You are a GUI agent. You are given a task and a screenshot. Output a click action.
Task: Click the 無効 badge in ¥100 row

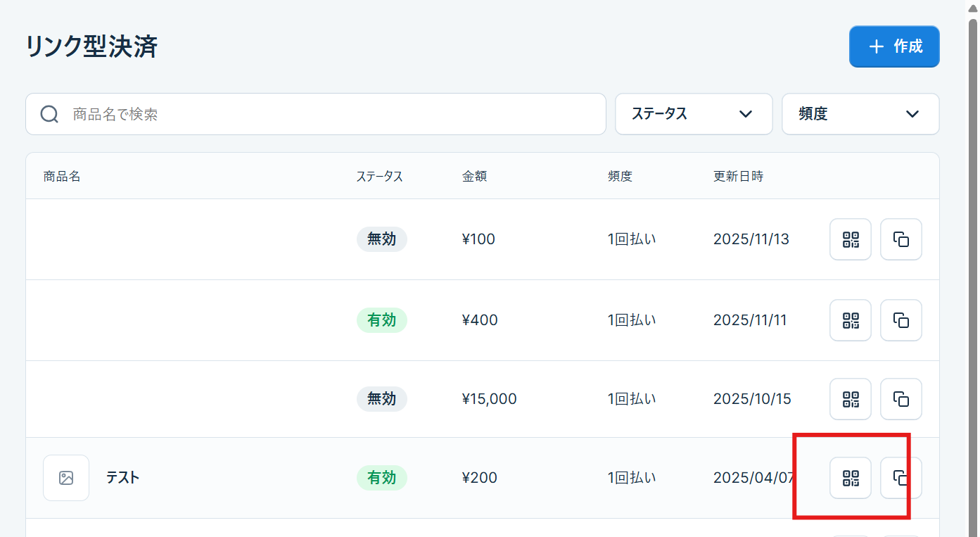click(381, 239)
